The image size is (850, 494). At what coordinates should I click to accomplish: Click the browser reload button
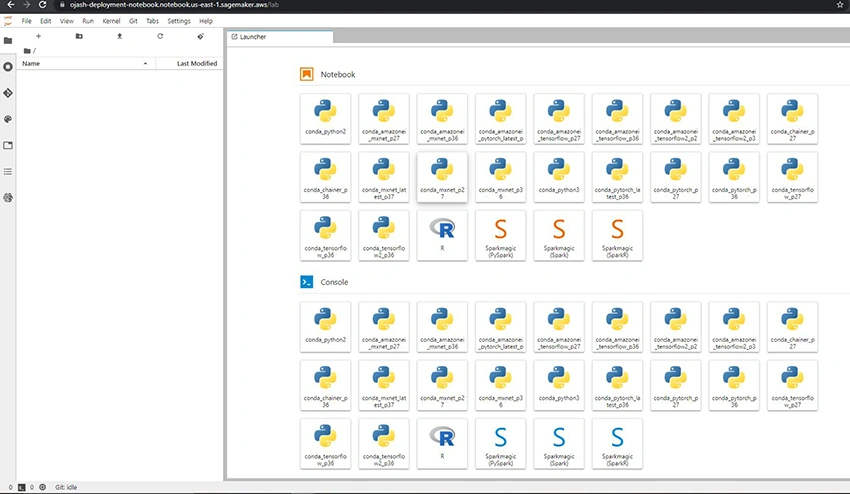click(x=42, y=5)
